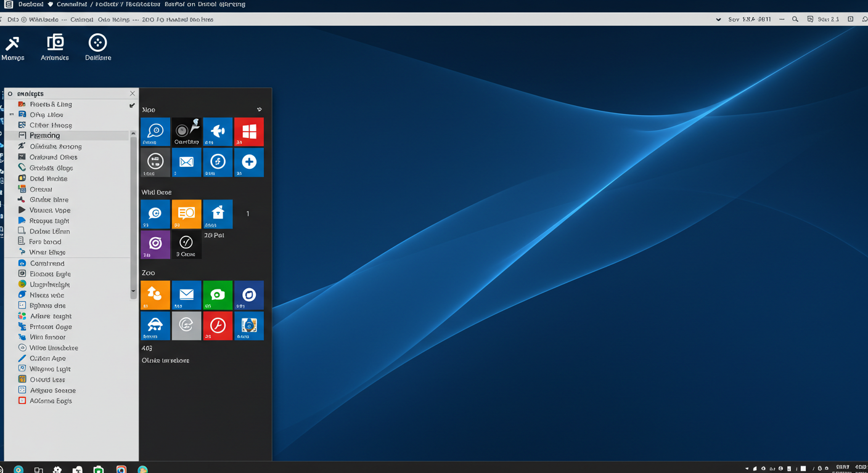Launch the black camera lens tile
The image size is (868, 473).
click(x=186, y=132)
